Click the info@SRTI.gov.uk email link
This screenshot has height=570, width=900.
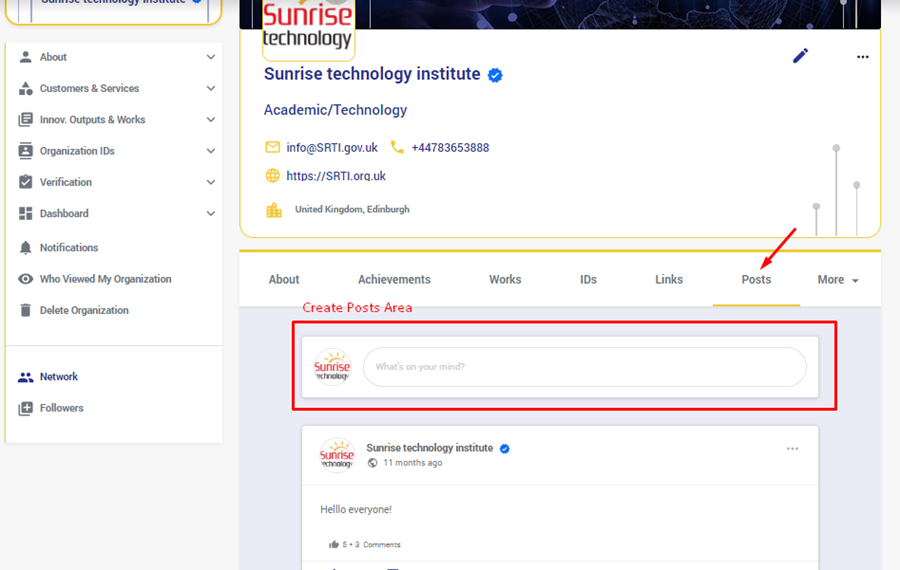[x=331, y=148]
